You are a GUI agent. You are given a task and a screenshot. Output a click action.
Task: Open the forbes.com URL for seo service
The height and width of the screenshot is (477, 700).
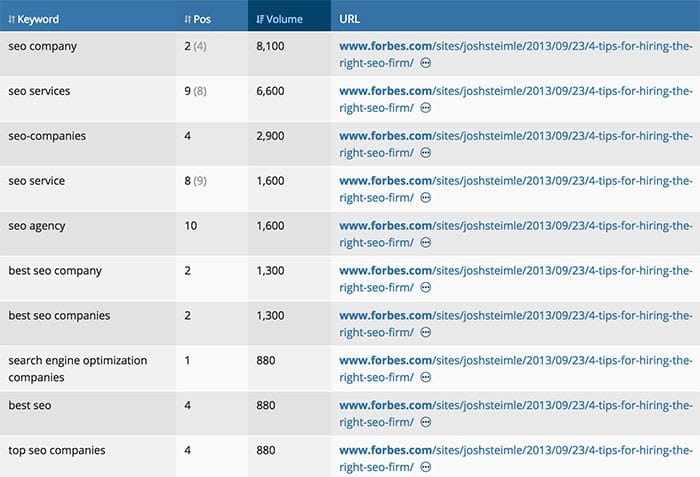pos(516,189)
